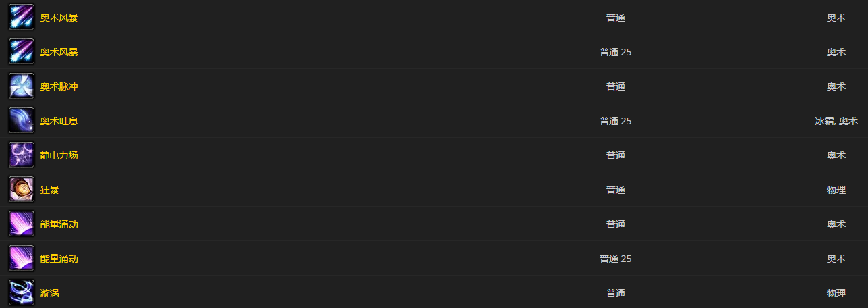Click the 奥术吐息 spell icon
Image resolution: width=868 pixels, height=308 pixels.
click(21, 121)
